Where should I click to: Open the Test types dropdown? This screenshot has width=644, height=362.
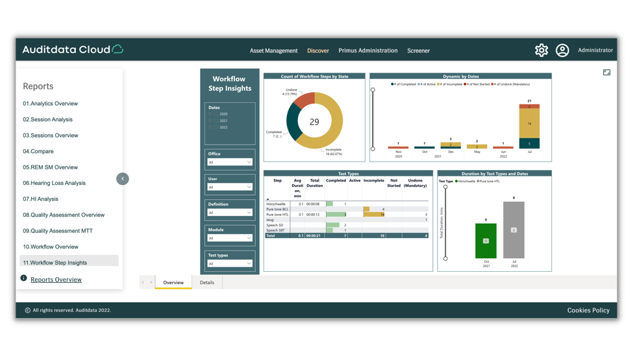click(x=229, y=263)
